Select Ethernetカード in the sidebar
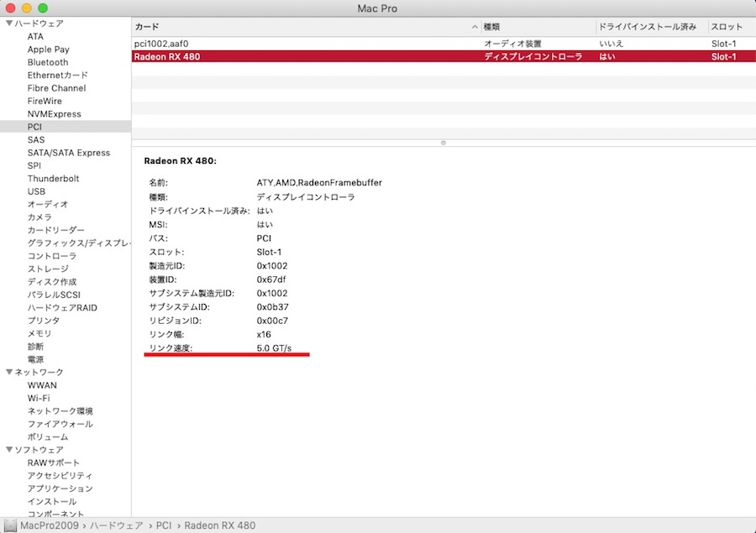756x533 pixels. [x=57, y=76]
